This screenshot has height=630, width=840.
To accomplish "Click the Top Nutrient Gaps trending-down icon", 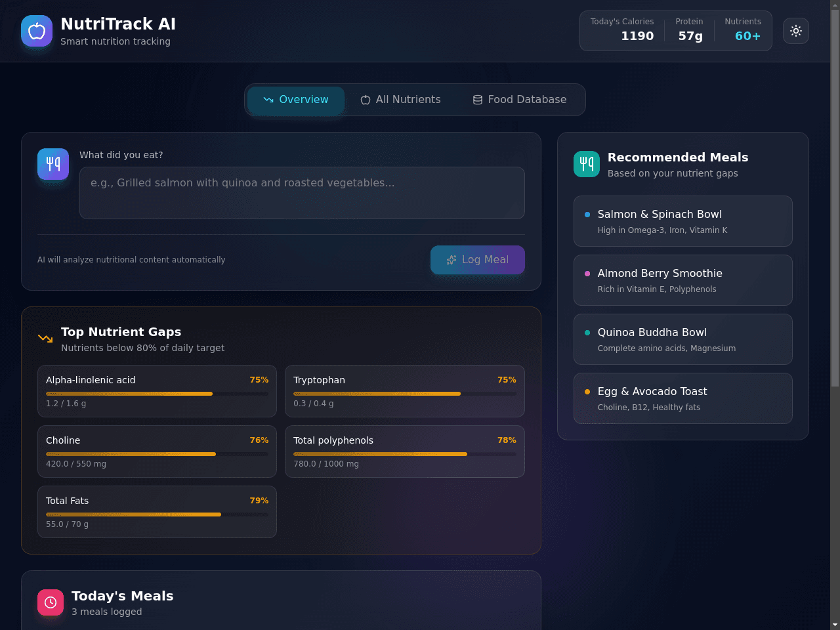I will [45, 339].
